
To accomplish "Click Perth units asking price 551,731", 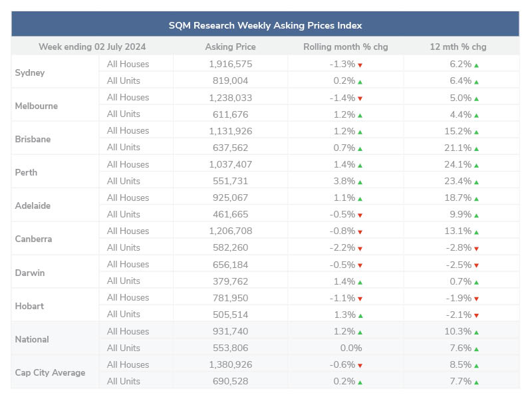I will [230, 181].
